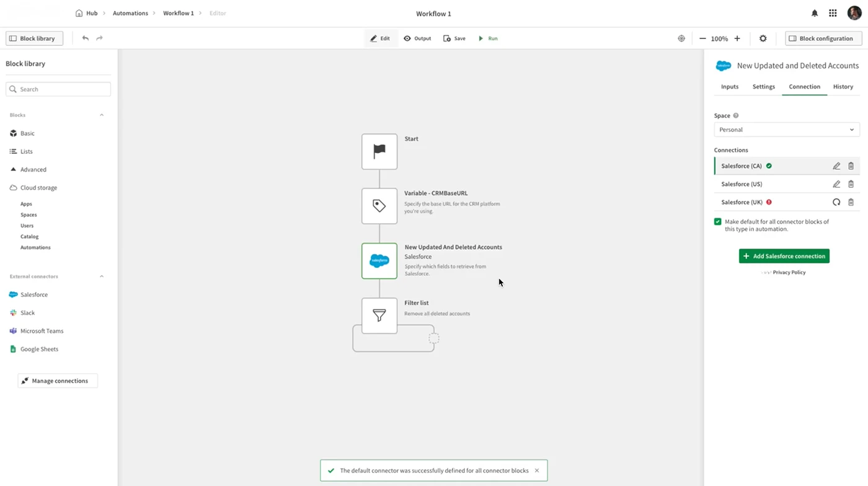Click the Hub home icon
This screenshot has height=486, width=868.
pyautogui.click(x=79, y=13)
